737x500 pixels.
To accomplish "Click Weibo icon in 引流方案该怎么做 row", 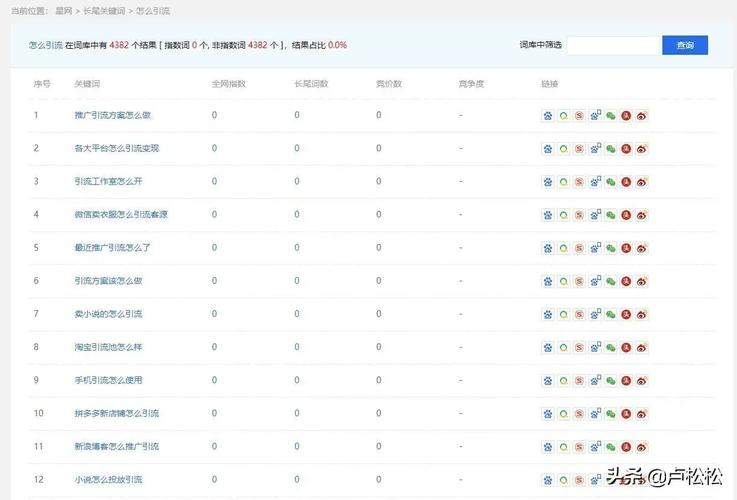I will [x=642, y=281].
